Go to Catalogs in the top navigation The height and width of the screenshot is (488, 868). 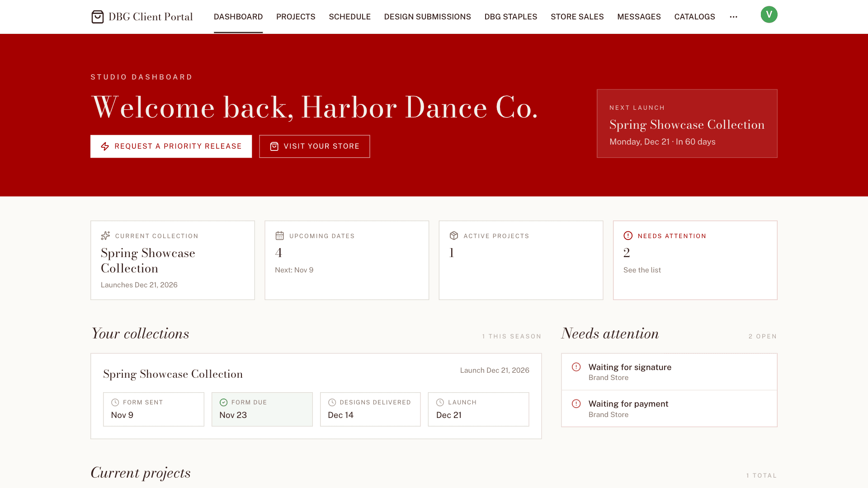tap(694, 17)
